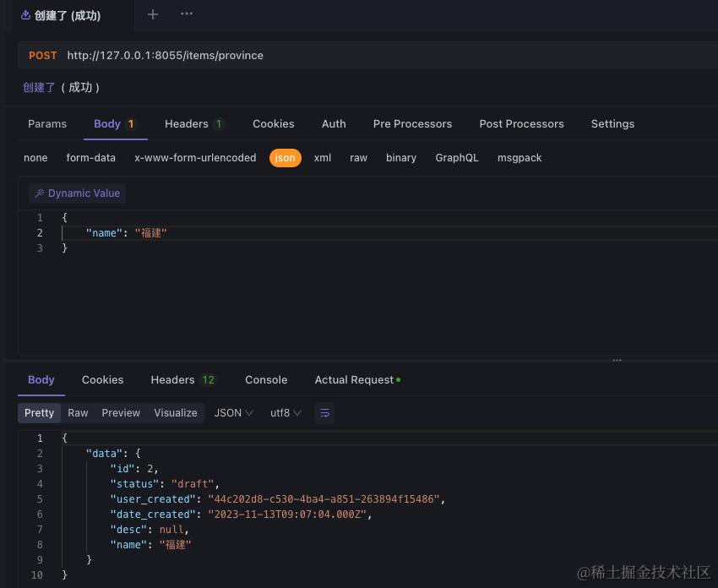
Task: Open the JSON response format dropdown
Action: [233, 413]
